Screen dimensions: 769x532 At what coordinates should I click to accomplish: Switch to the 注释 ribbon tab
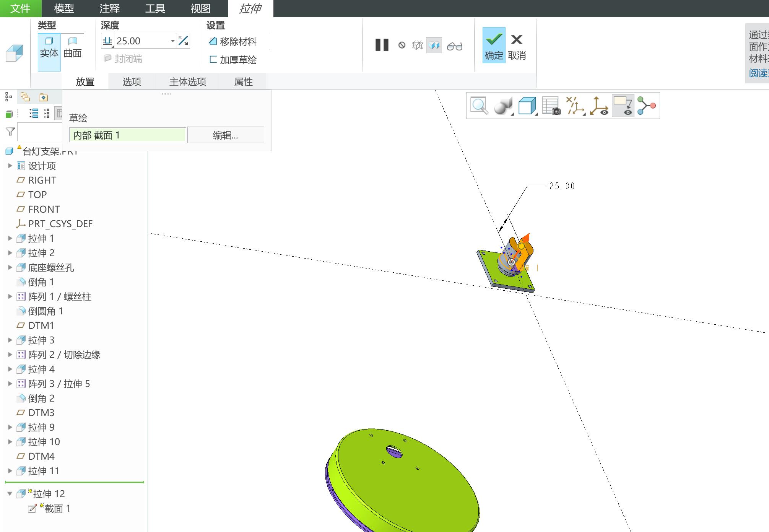[x=109, y=8]
